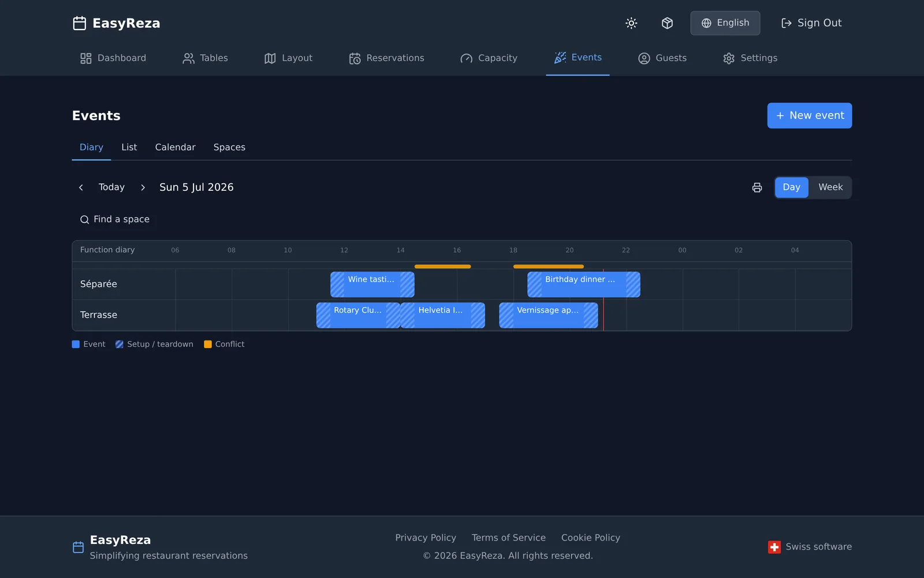Image resolution: width=924 pixels, height=578 pixels.
Task: Click the footer EasyReza calendar logo
Action: coord(79,547)
